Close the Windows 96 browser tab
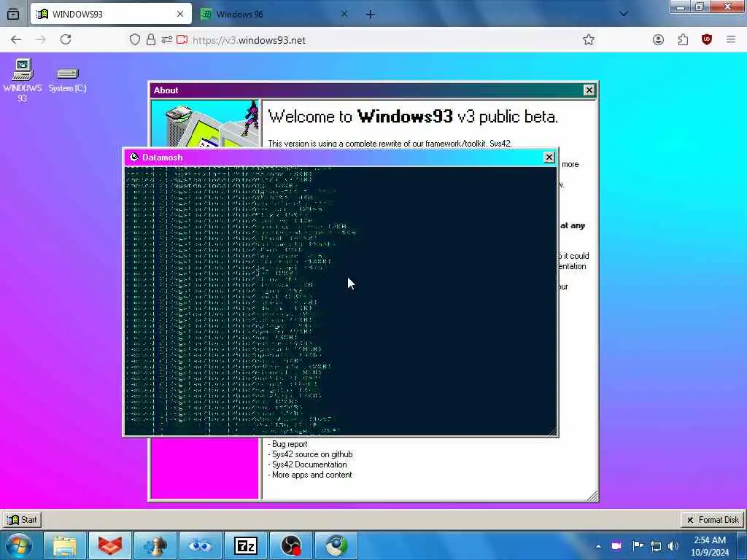This screenshot has width=747, height=560. 344,14
